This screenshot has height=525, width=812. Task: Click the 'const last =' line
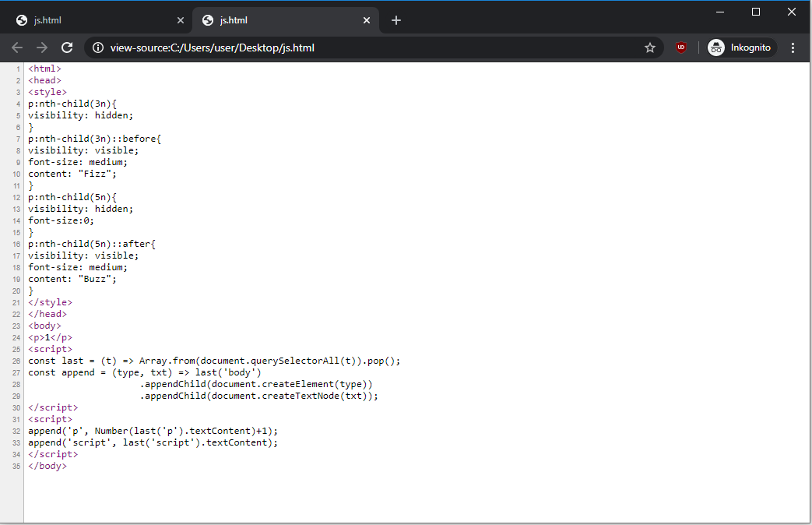[214, 361]
